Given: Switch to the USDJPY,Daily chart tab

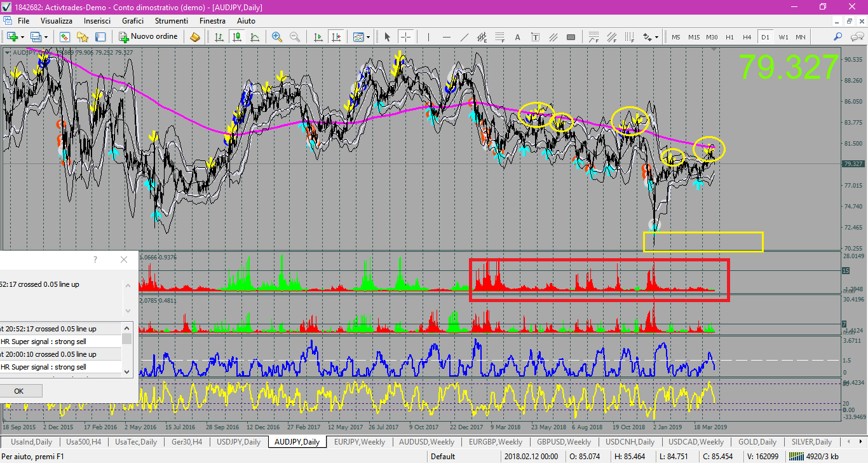Looking at the screenshot, I should 238,441.
